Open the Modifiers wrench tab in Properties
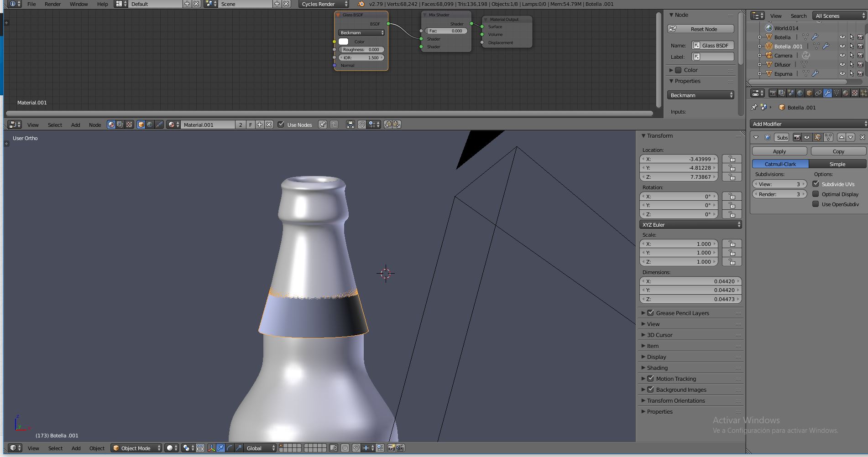The height and width of the screenshot is (457, 868). 828,93
